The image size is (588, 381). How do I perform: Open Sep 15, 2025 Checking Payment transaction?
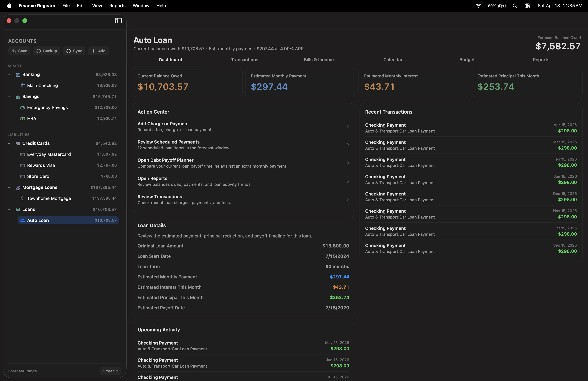click(471, 248)
